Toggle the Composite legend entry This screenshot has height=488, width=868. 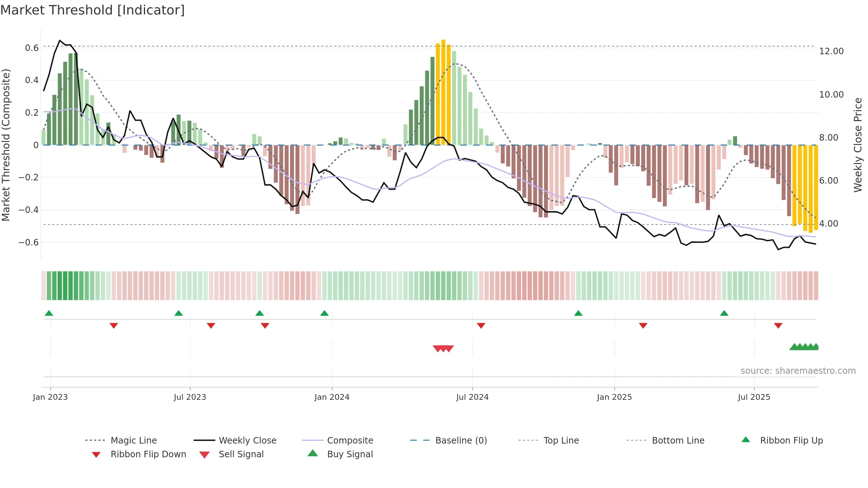click(x=337, y=440)
